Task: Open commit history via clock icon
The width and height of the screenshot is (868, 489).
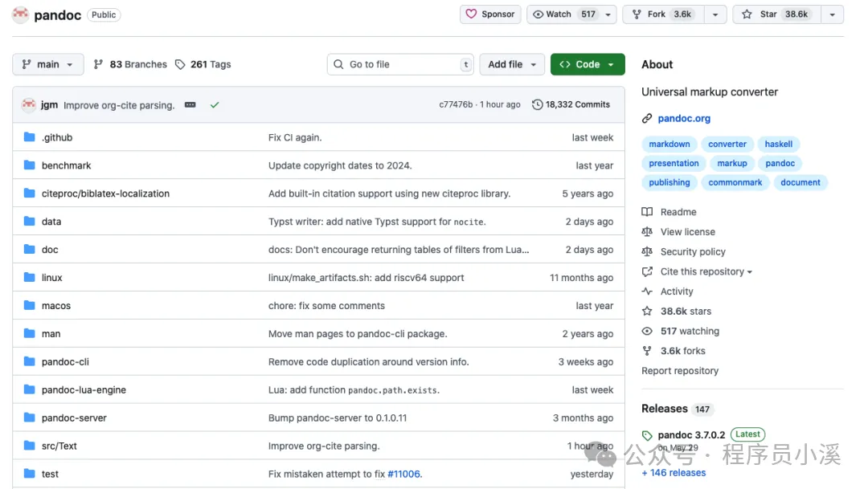Action: click(537, 104)
